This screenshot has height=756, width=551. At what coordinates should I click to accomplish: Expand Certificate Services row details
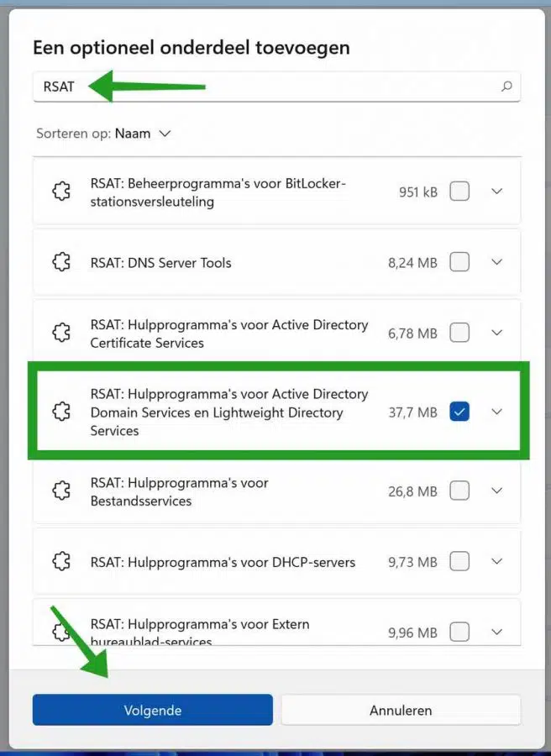(497, 333)
